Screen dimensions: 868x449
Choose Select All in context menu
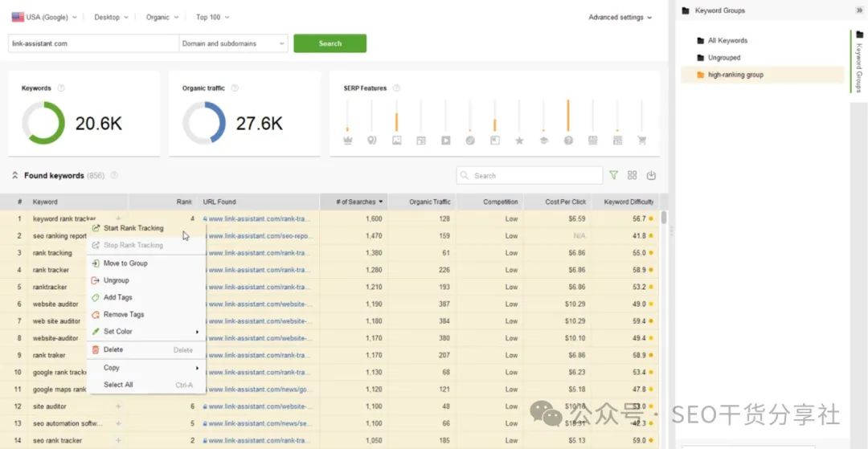click(146, 385)
